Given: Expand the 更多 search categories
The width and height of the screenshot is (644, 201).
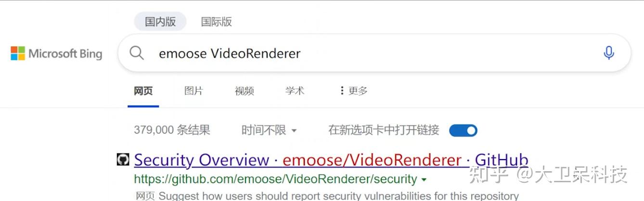Looking at the screenshot, I should (x=353, y=90).
